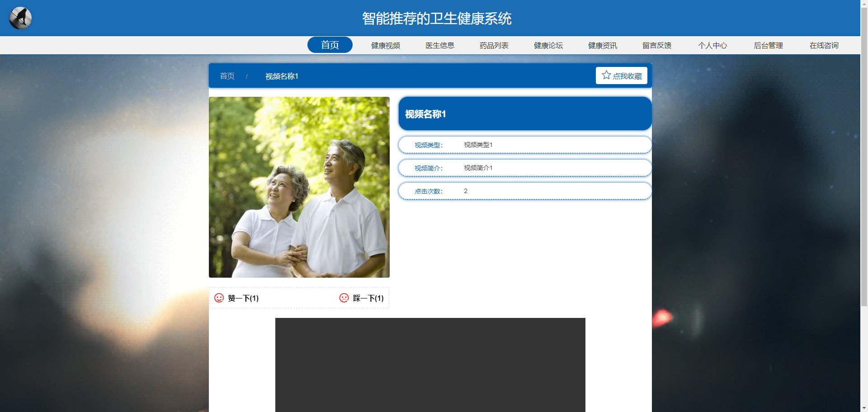
Task: Click 视频名称1 breadcrumb text
Action: click(282, 76)
